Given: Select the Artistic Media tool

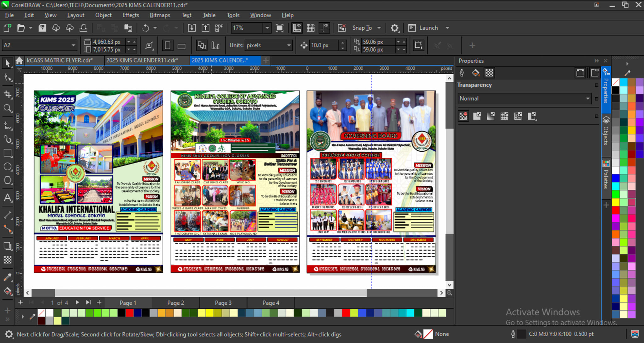Looking at the screenshot, I should (x=8, y=139).
